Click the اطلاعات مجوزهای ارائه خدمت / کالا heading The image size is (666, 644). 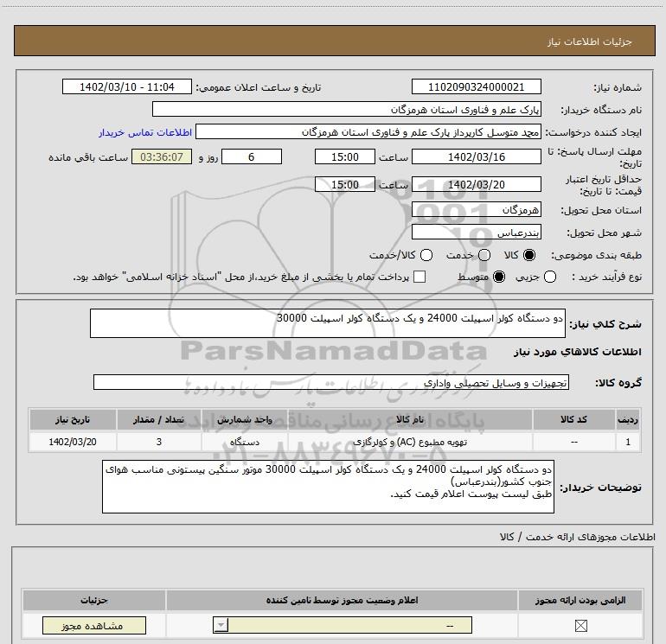(x=577, y=537)
